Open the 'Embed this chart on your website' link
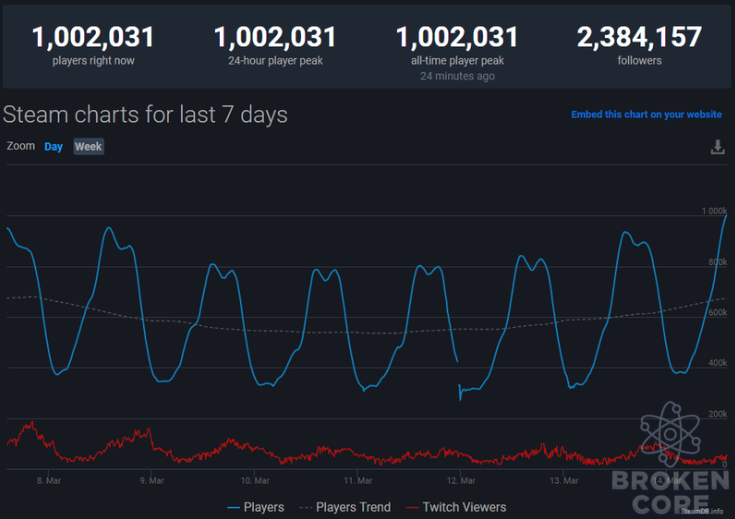735x519 pixels. coord(646,114)
